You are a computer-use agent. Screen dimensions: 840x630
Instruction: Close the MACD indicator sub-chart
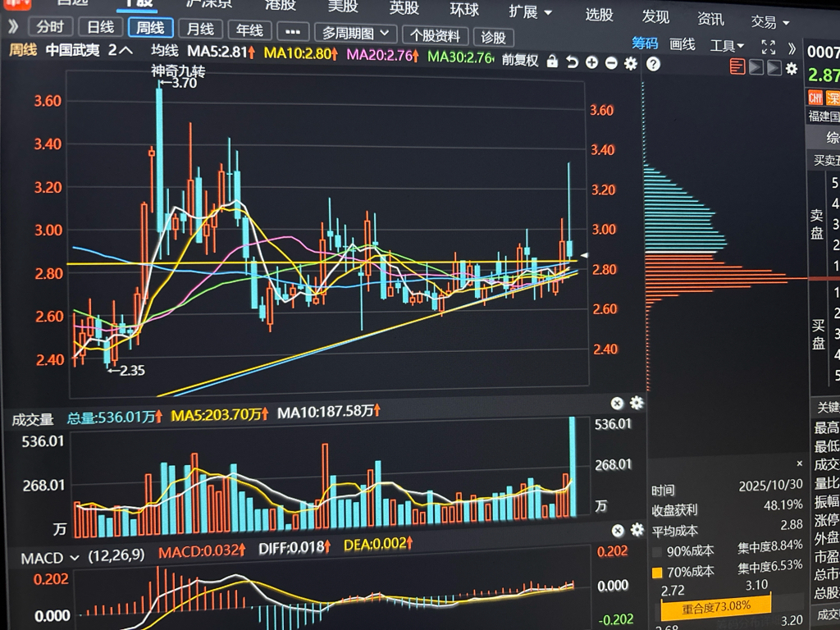click(618, 531)
